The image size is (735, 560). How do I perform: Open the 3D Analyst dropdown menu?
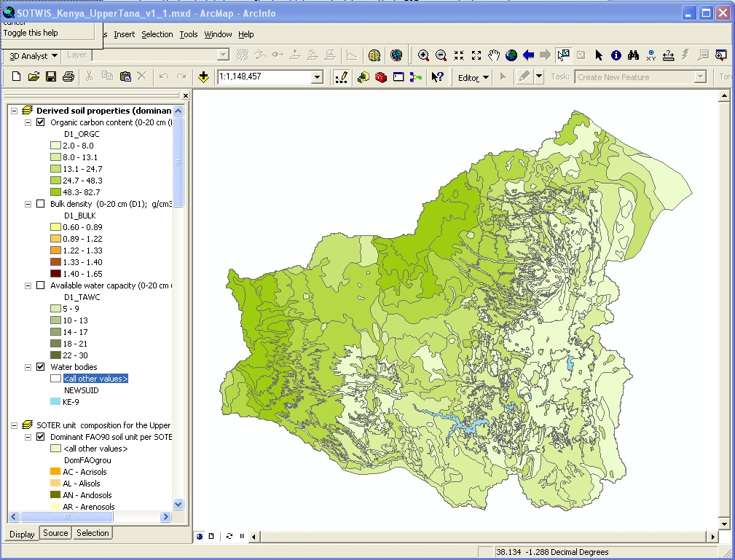click(34, 56)
